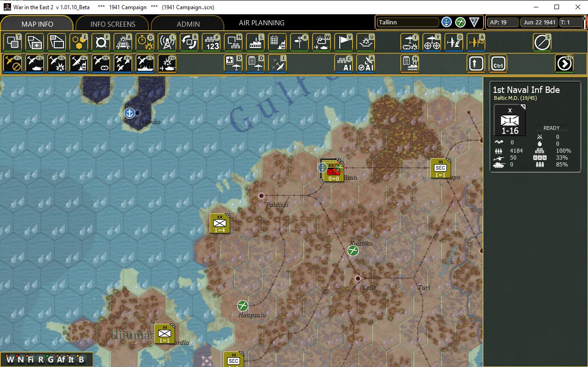Click the rotate units icon (R)
588x367 pixels.
[189, 42]
